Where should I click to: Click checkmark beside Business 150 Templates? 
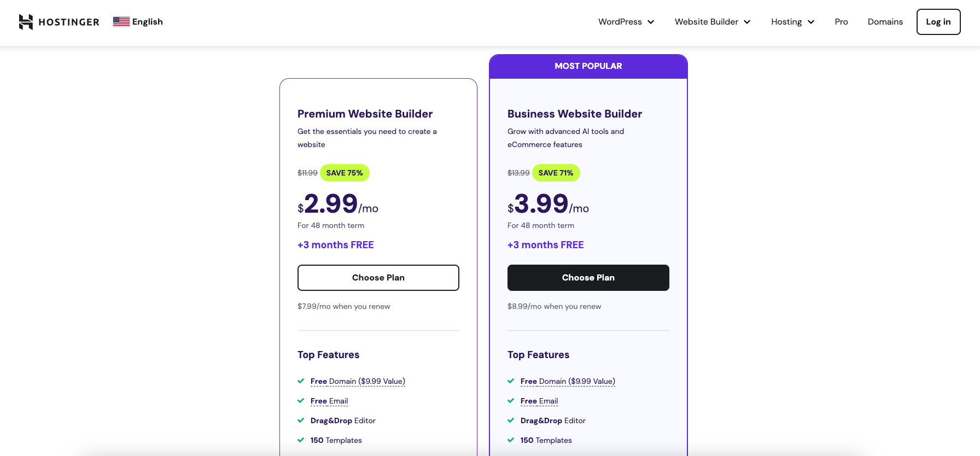pos(511,440)
